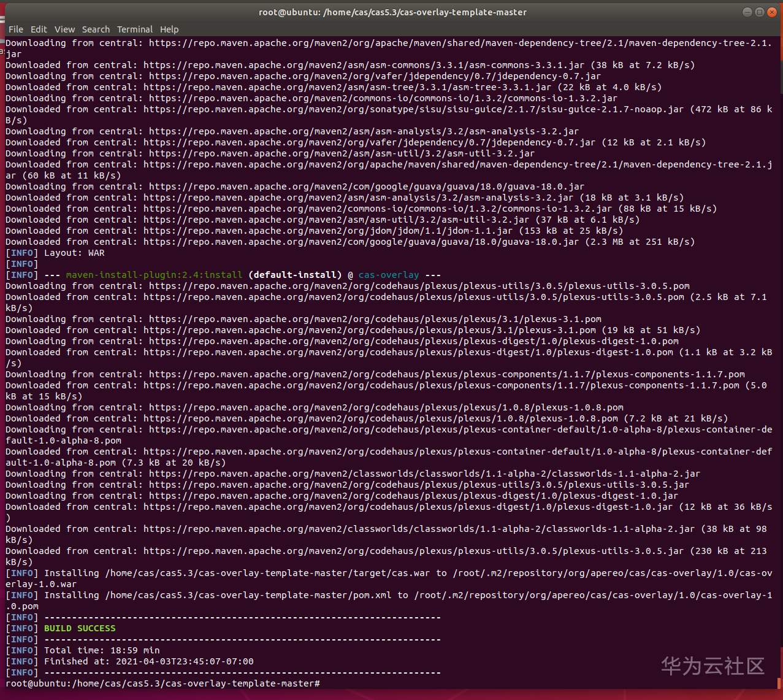Click the 'Installing ... pom.xml' line
Screen dimensions: 783x700
389,601
